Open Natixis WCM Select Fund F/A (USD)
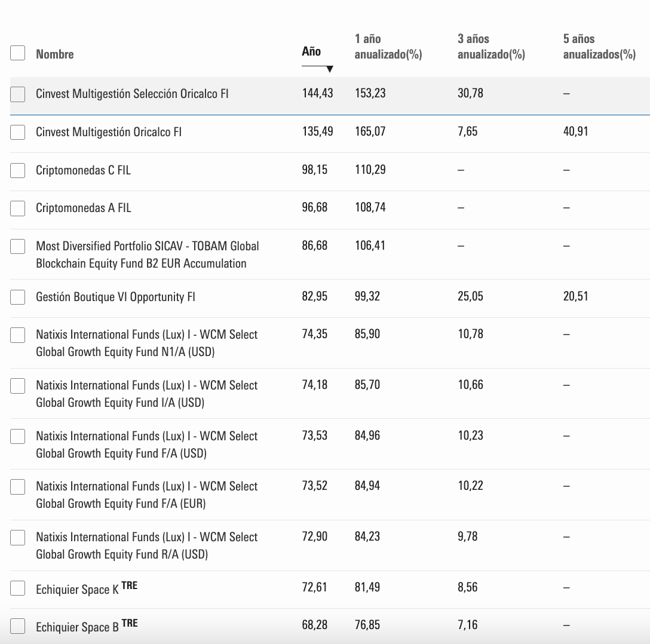Image resolution: width=650 pixels, height=644 pixels. 147,444
